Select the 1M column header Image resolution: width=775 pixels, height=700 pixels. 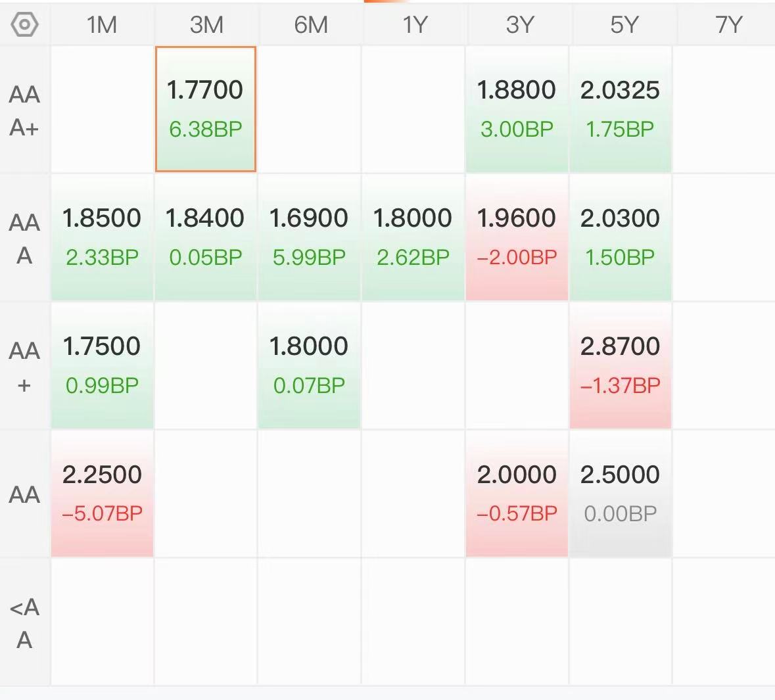(x=102, y=25)
